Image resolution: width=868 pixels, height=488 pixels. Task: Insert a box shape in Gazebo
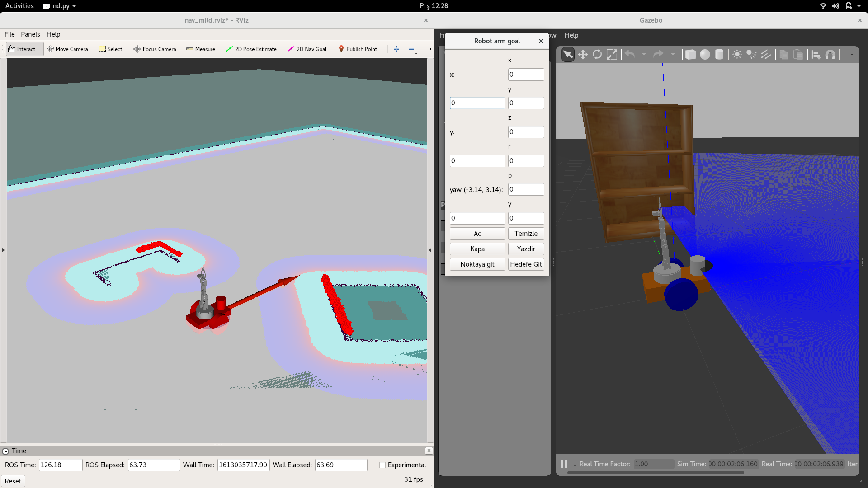click(690, 55)
